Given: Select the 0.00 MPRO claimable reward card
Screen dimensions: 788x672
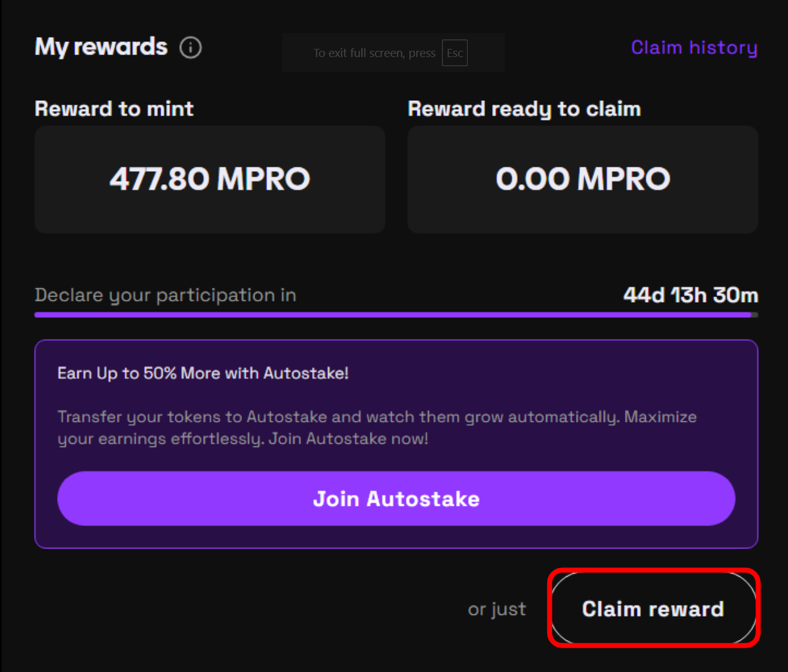Looking at the screenshot, I should 582,179.
